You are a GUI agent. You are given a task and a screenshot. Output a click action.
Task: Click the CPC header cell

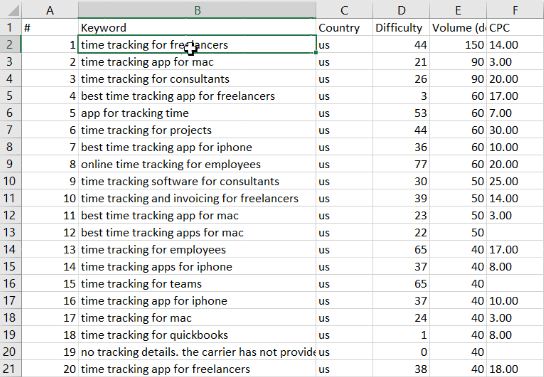pyautogui.click(x=515, y=27)
